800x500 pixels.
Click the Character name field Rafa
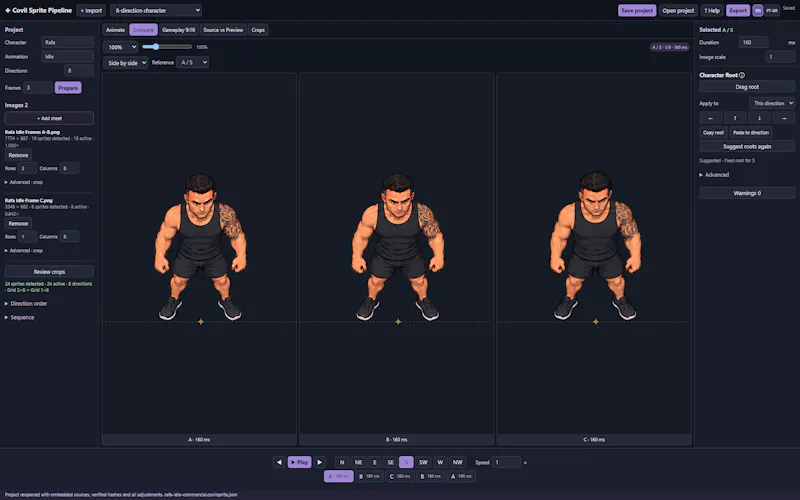coord(67,42)
